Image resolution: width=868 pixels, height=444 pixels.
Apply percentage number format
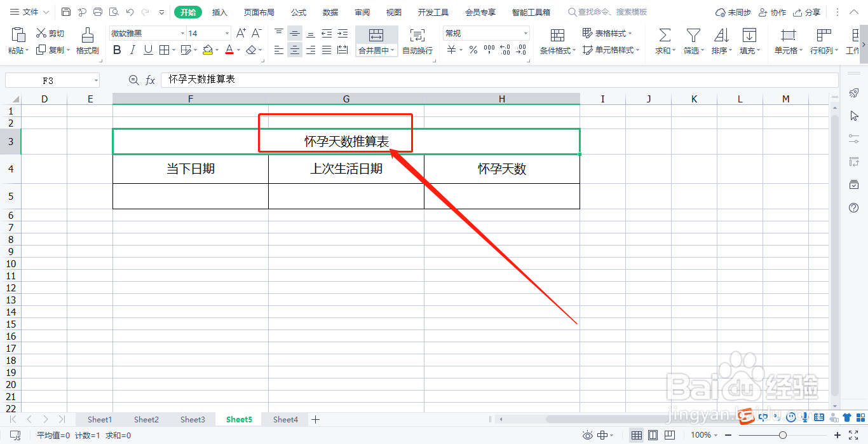[473, 49]
